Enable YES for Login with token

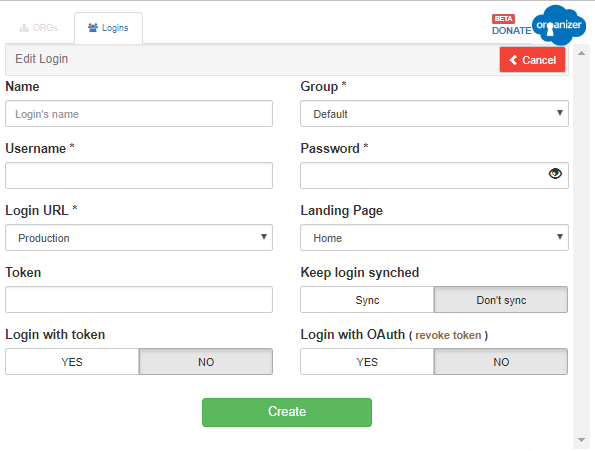point(72,362)
